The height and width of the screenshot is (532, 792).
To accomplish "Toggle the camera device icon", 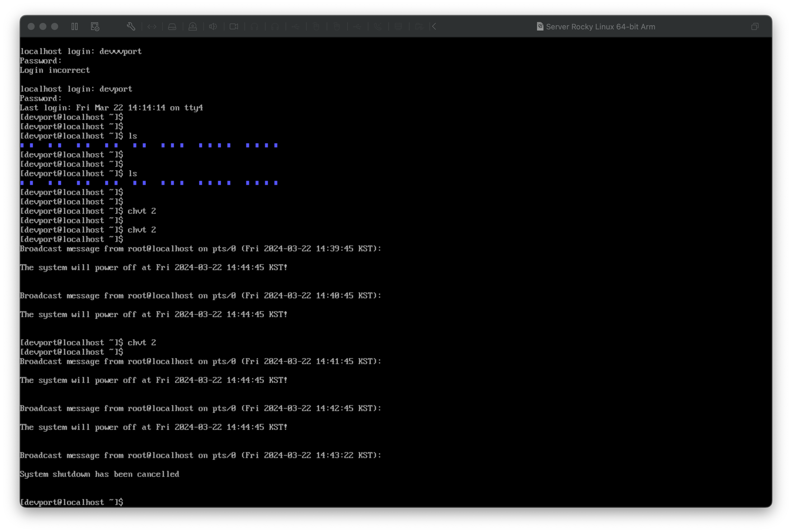I will coord(234,26).
